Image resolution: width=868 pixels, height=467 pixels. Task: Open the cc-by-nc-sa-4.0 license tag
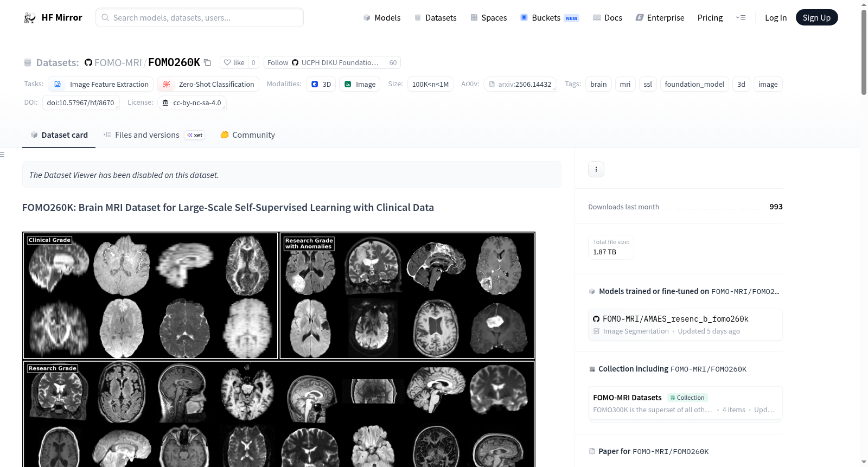coord(192,103)
